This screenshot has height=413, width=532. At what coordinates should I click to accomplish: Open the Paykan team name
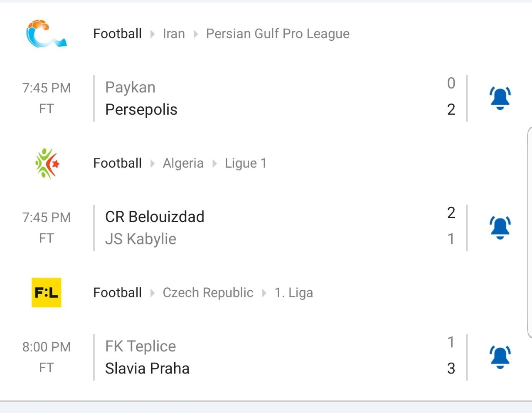coord(130,87)
